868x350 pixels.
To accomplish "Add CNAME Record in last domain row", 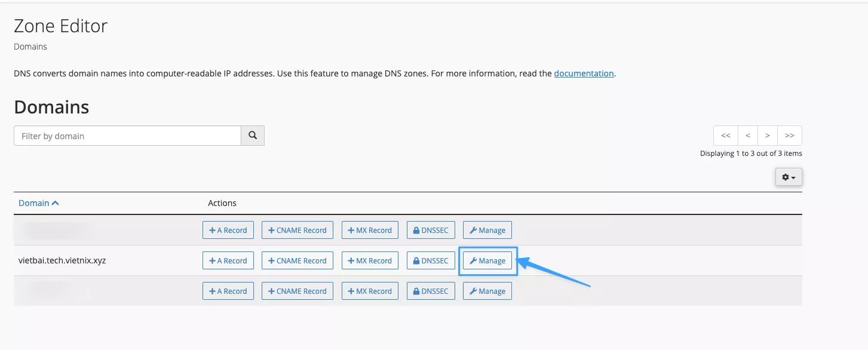I will (297, 291).
